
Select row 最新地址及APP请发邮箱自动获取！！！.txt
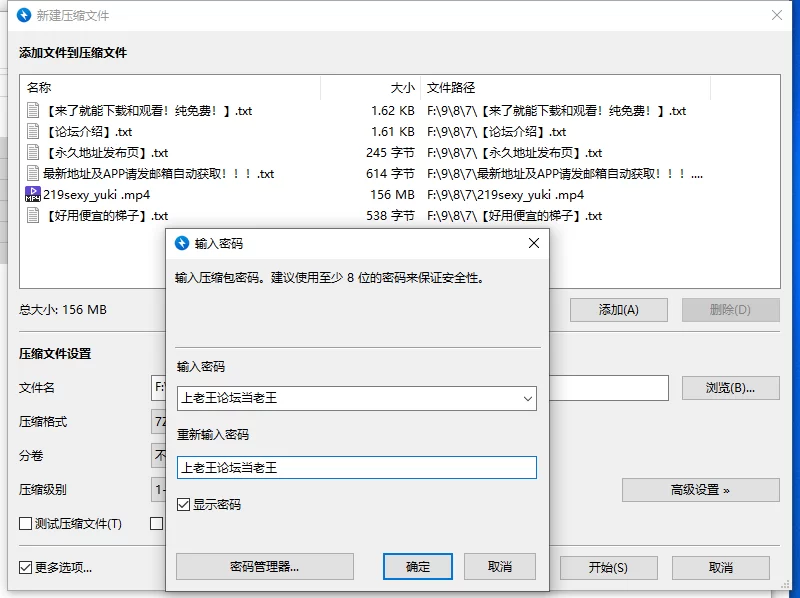[x=399, y=173]
